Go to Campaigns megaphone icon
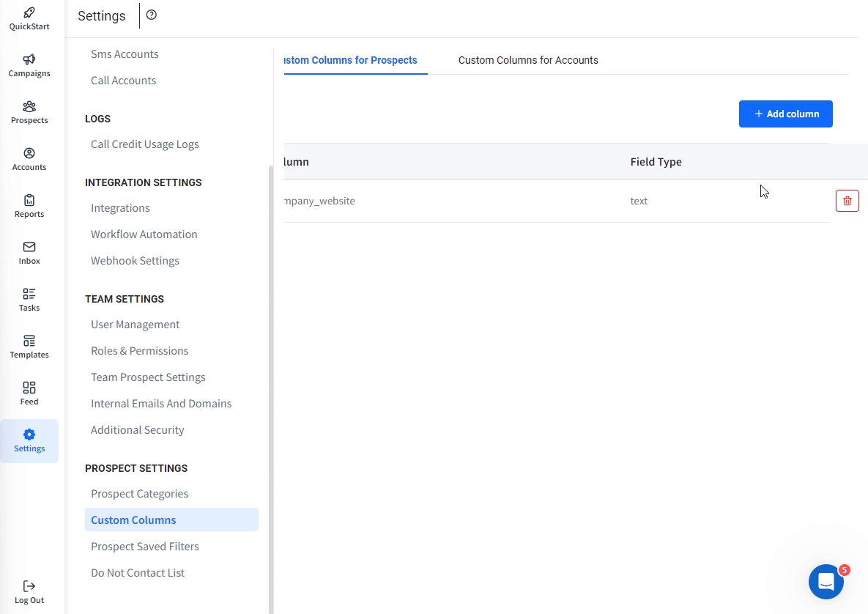This screenshot has width=868, height=614. 29,60
